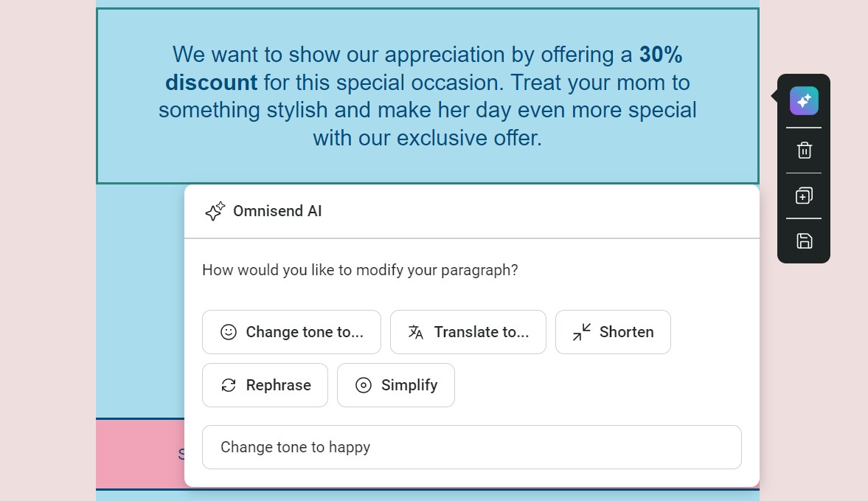This screenshot has width=868, height=501.
Task: Apply Simplify to the paragraph
Action: [395, 384]
